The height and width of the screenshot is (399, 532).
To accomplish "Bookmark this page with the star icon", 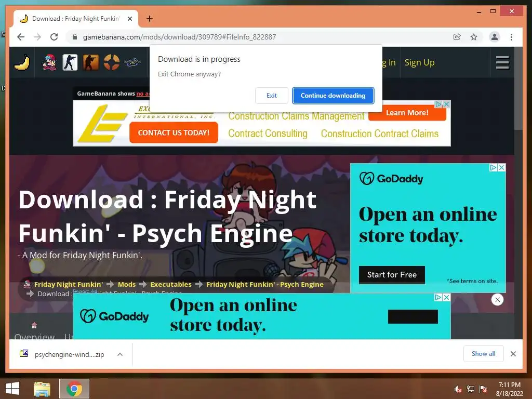I will pos(474,37).
